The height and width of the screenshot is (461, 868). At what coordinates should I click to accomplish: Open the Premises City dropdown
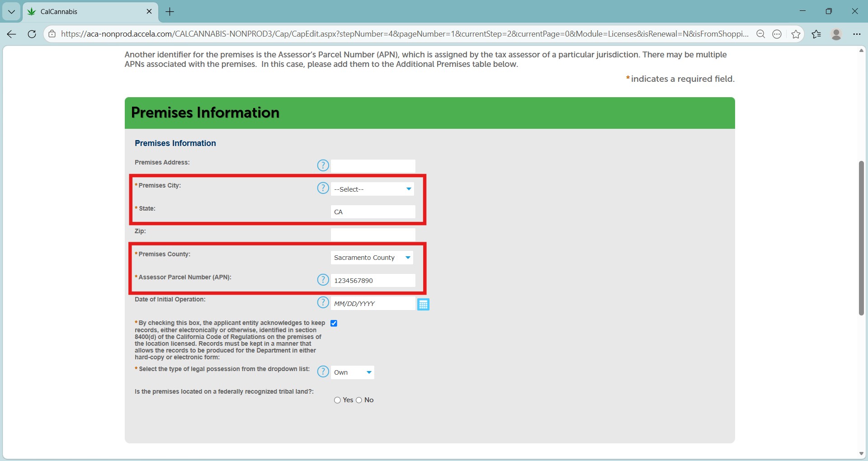pyautogui.click(x=372, y=189)
